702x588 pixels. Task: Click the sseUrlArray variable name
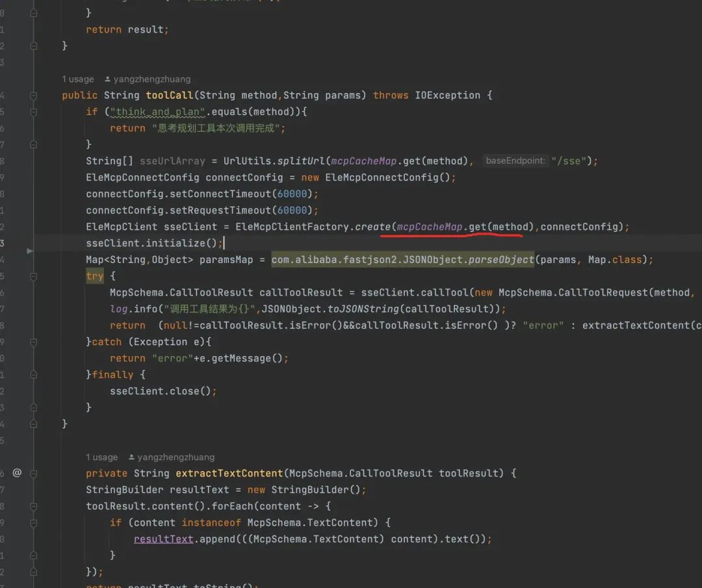(x=172, y=161)
